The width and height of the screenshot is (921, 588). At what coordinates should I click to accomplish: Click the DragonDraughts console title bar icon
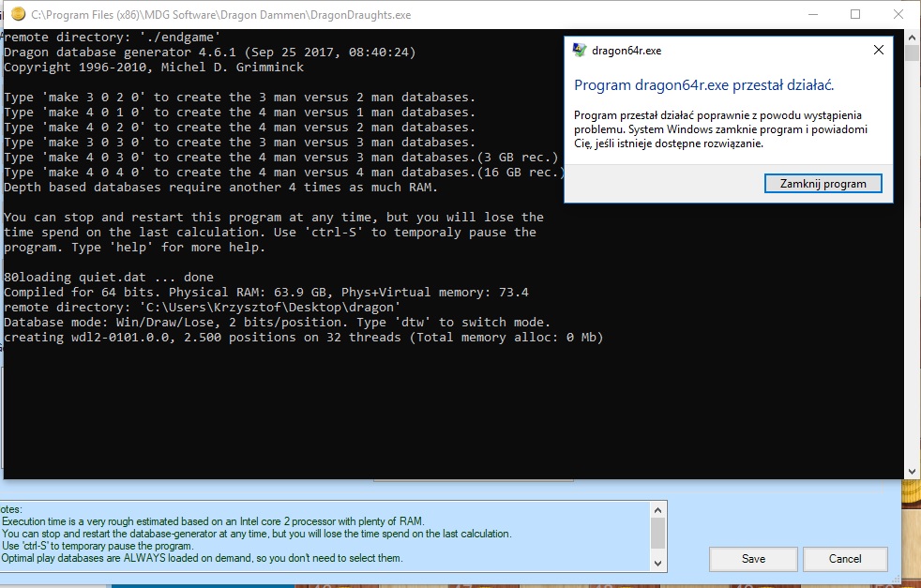[x=18, y=15]
